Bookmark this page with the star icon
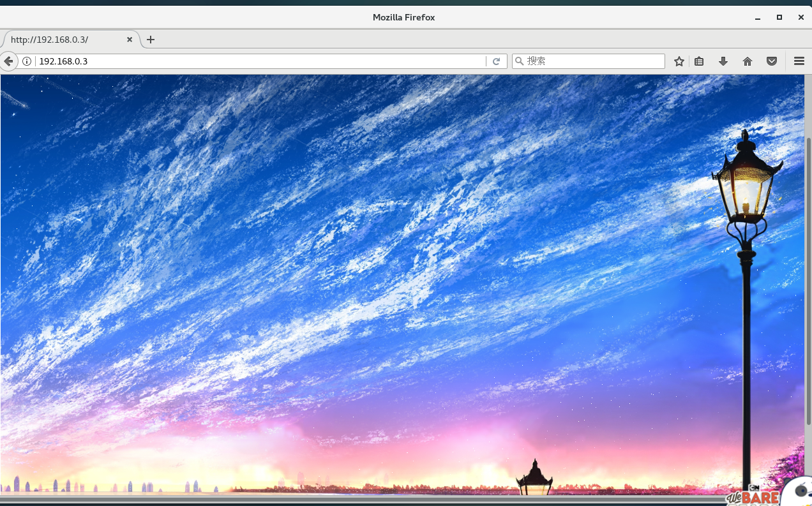 pos(679,61)
